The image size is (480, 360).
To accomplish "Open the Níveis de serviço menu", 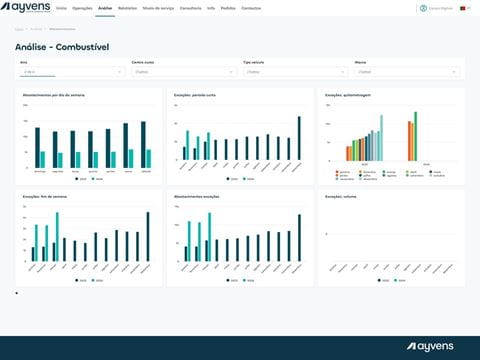I will pos(158,8).
